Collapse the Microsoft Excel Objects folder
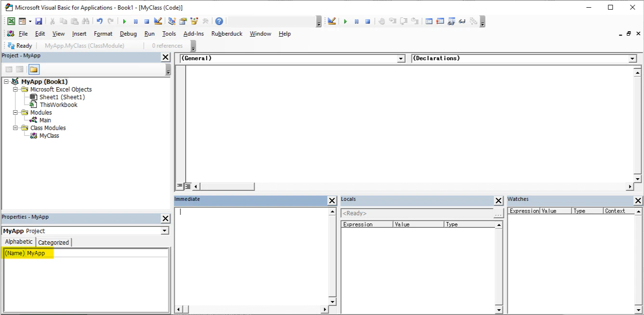The width and height of the screenshot is (644, 315). pyautogui.click(x=15, y=90)
